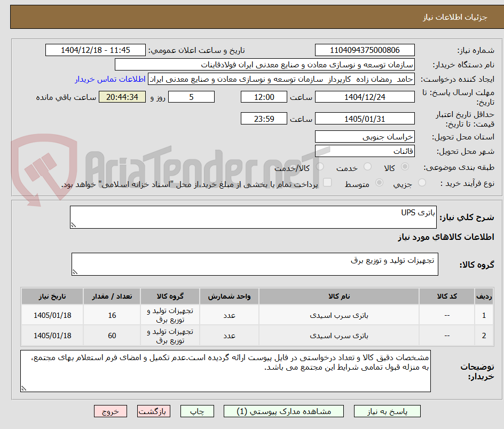The image size is (504, 429).
Task: Click the validity time 23:59 field
Action: pyautogui.click(x=264, y=119)
